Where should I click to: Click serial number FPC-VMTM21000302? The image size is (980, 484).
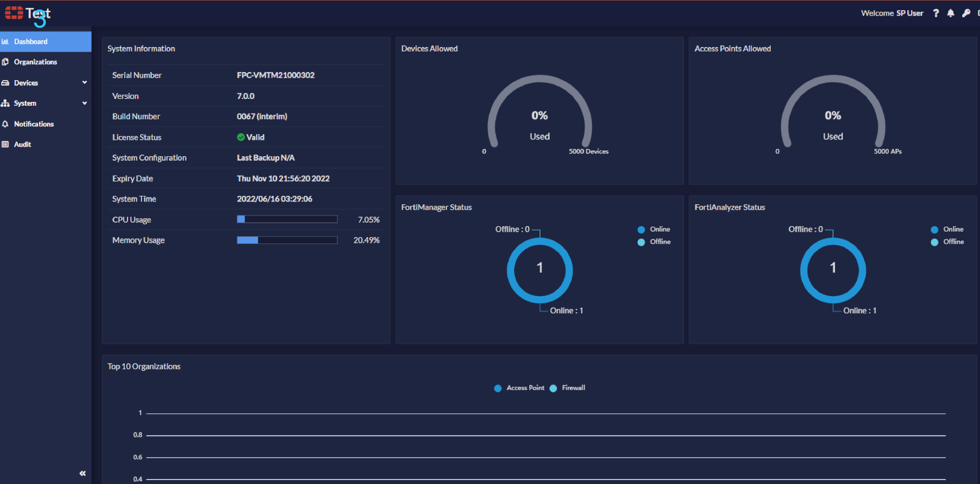[x=276, y=75]
